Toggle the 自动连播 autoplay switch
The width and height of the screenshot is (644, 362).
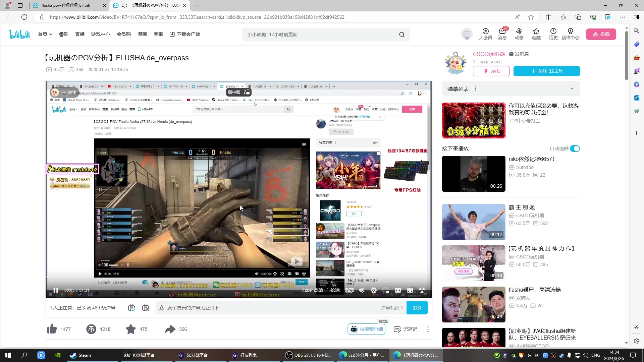click(575, 148)
